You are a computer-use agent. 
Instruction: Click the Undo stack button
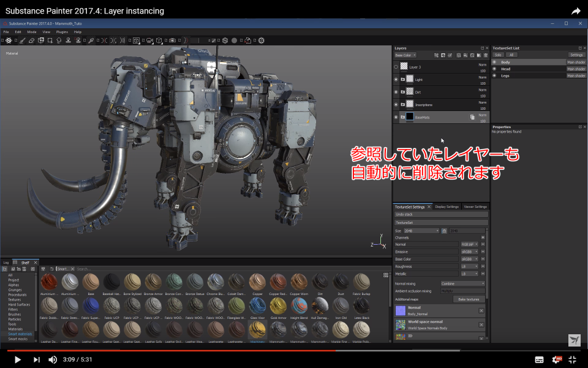click(441, 215)
